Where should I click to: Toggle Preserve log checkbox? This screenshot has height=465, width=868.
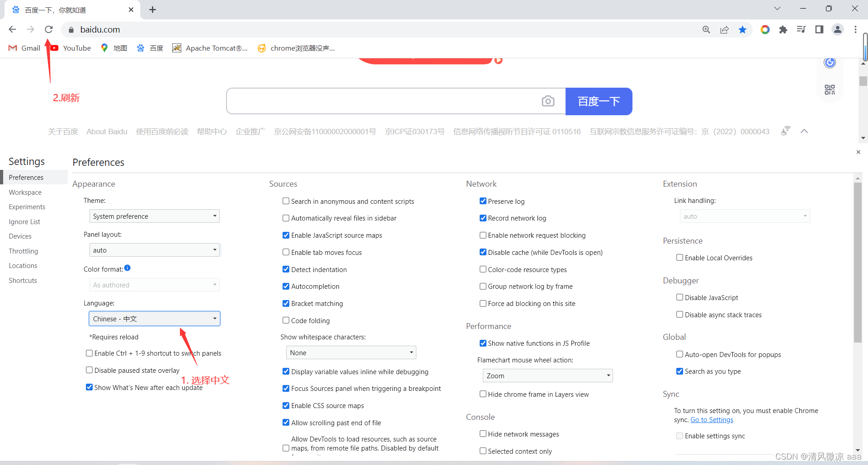pyautogui.click(x=483, y=201)
